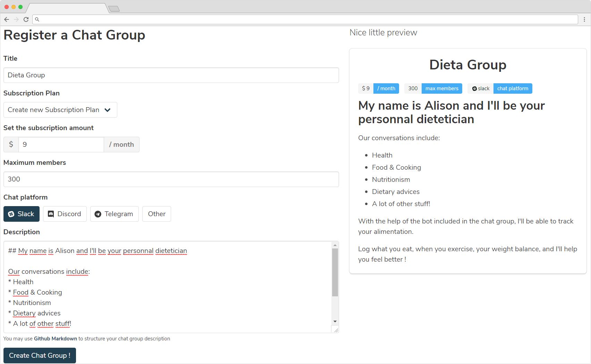
Task: Click the subscription amount field showing 9
Action: (x=61, y=144)
